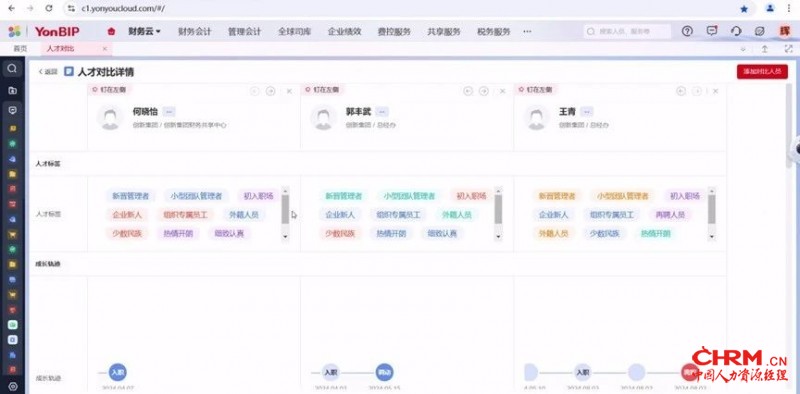Expand the top navigation more ellipsis
Screen dimensions: 800x394
[x=528, y=32]
